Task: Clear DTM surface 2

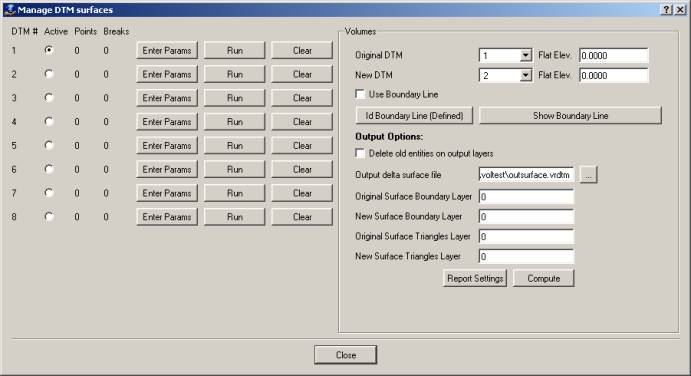Action: 302,74
